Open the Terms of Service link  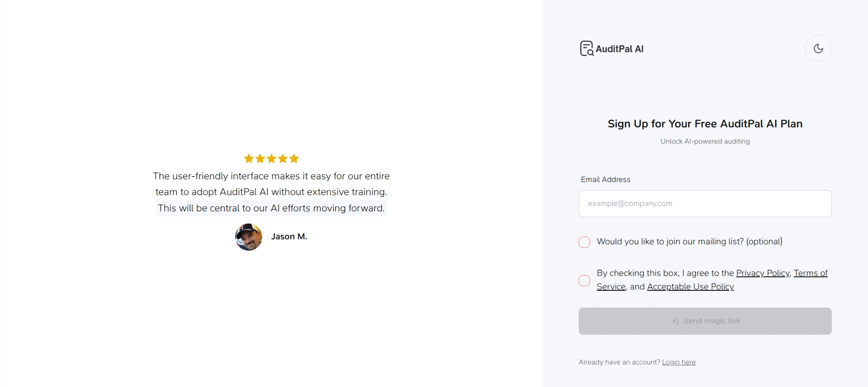[810, 273]
